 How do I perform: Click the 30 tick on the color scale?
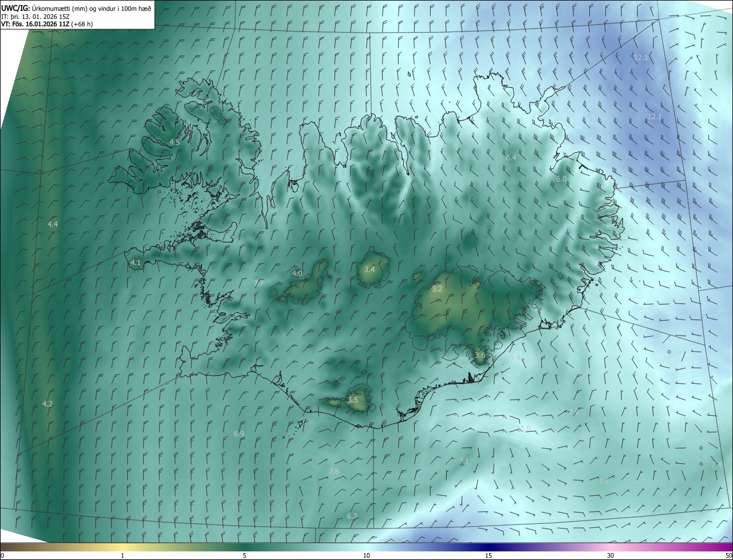point(610,555)
